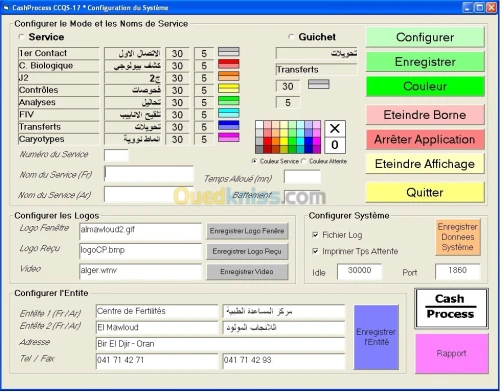
Task: Click Enregistrer Logo Fenêre button
Action: [247, 231]
